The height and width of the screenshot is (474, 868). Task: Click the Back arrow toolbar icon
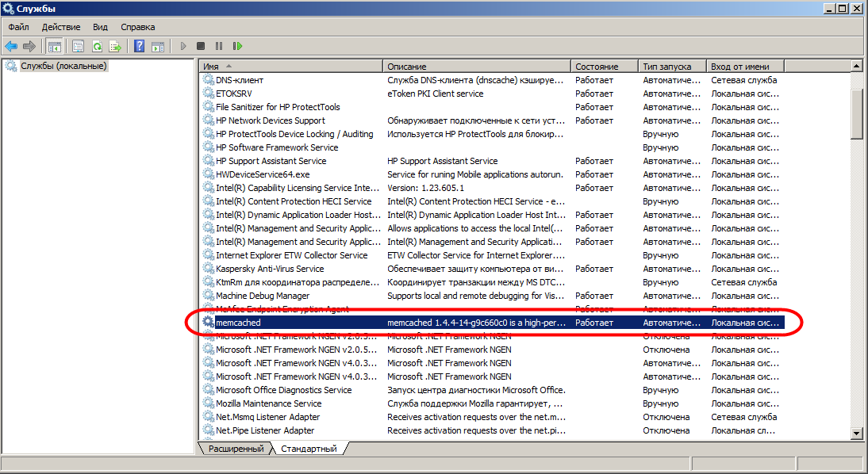pyautogui.click(x=11, y=46)
